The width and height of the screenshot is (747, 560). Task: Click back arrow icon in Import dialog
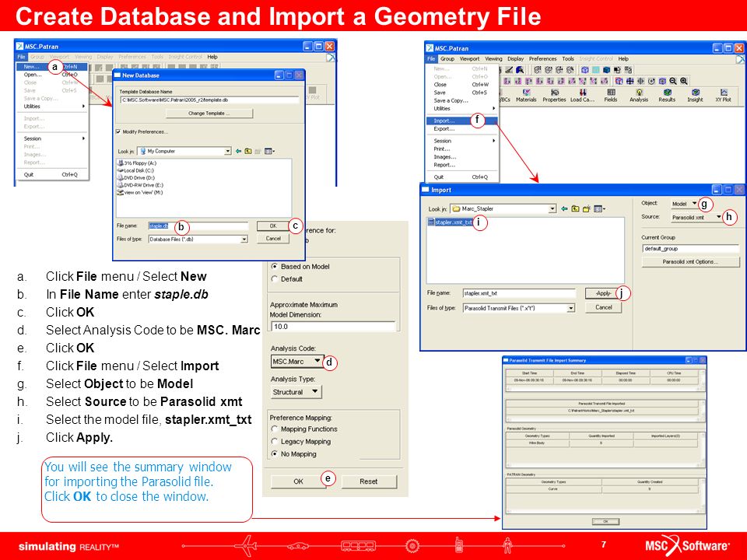coord(565,208)
